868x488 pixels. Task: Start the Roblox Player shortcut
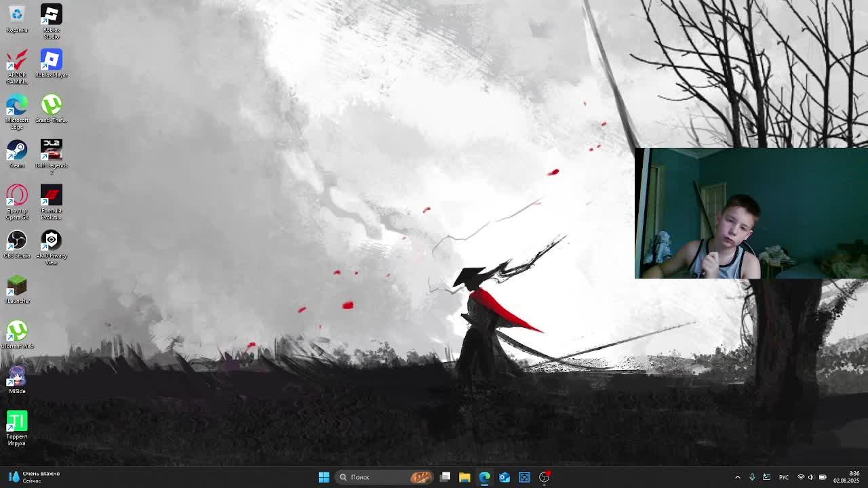click(52, 64)
